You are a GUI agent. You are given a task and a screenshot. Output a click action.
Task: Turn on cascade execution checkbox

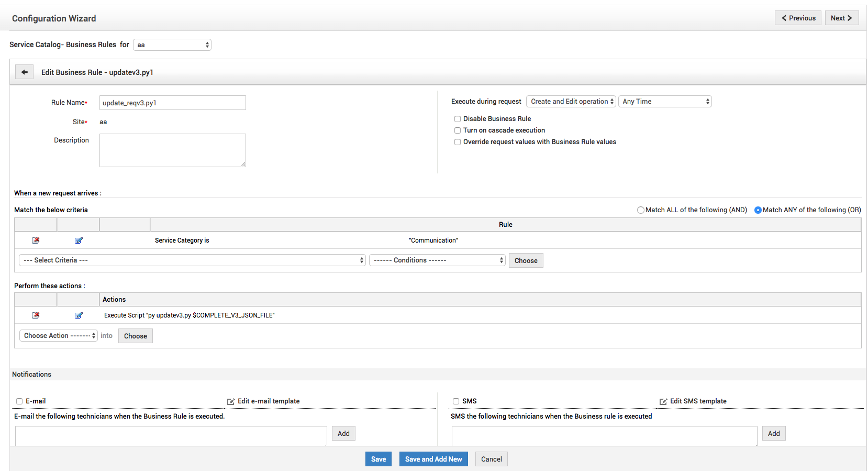[x=458, y=130]
